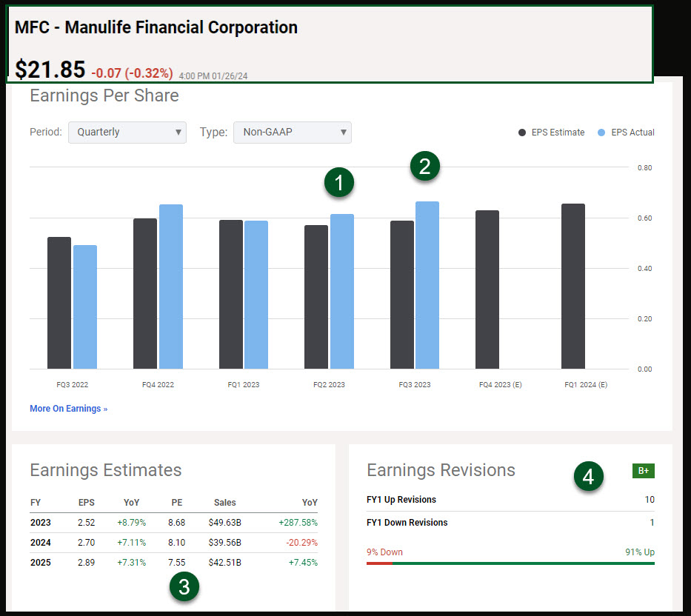Click the B+ revisions grade badge
The width and height of the screenshot is (691, 616).
click(x=643, y=471)
